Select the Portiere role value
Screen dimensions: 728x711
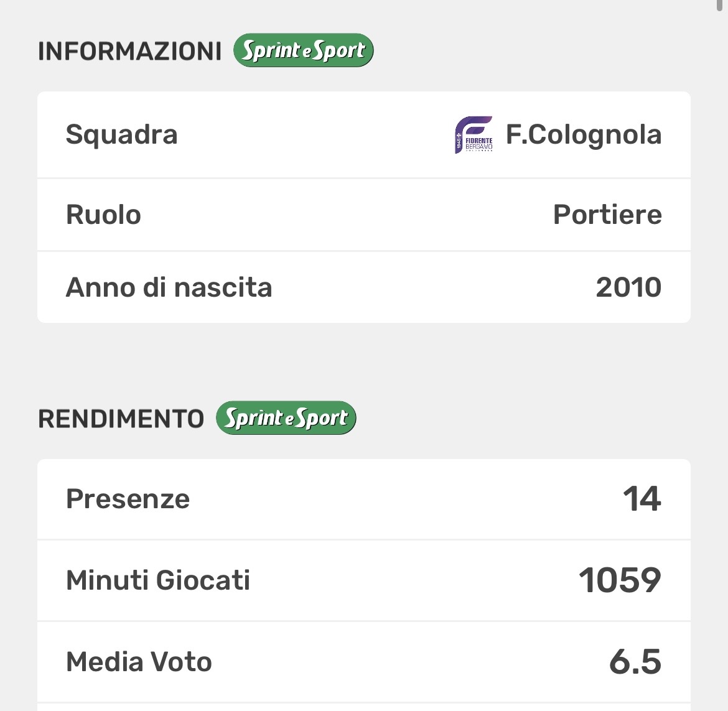coord(607,215)
